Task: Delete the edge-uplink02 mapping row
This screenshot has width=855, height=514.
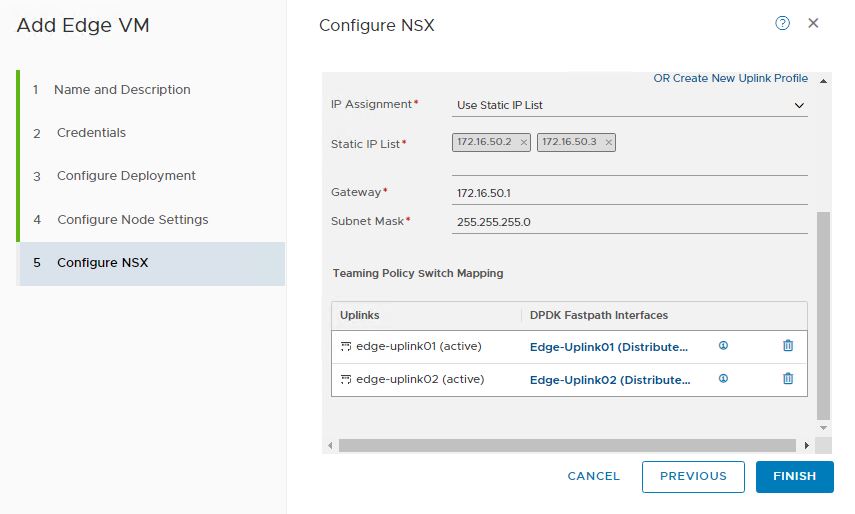Action: (x=788, y=379)
